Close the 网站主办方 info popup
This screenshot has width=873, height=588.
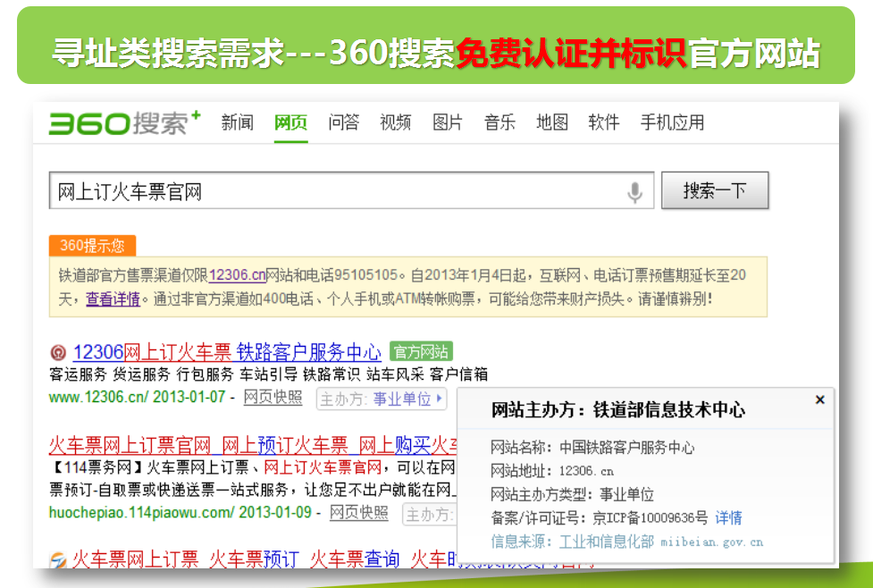pyautogui.click(x=819, y=399)
